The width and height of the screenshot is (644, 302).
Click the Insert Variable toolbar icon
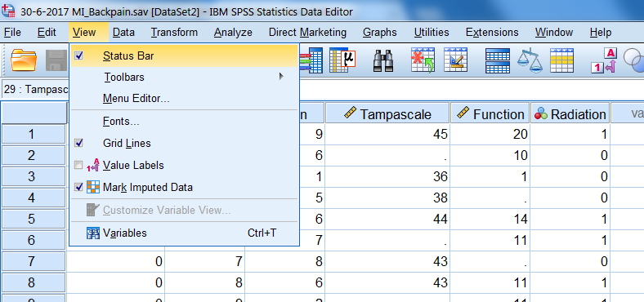pyautogui.click(x=456, y=60)
